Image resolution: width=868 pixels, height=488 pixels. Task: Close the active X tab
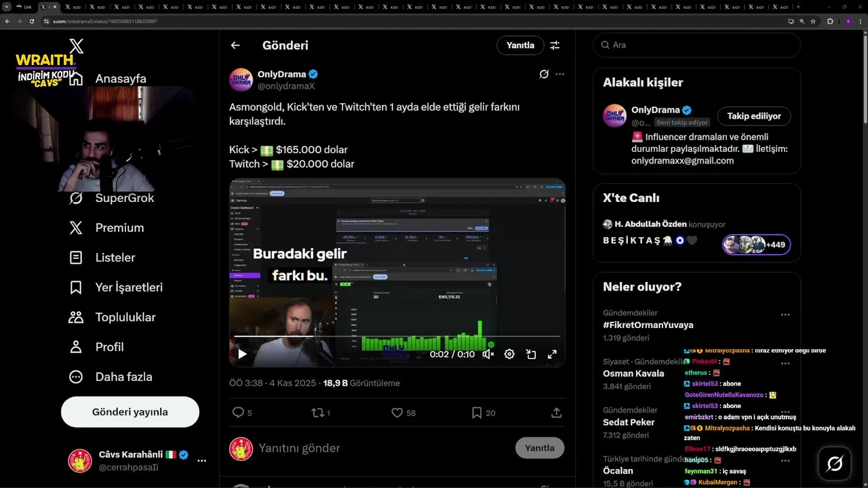coord(56,7)
